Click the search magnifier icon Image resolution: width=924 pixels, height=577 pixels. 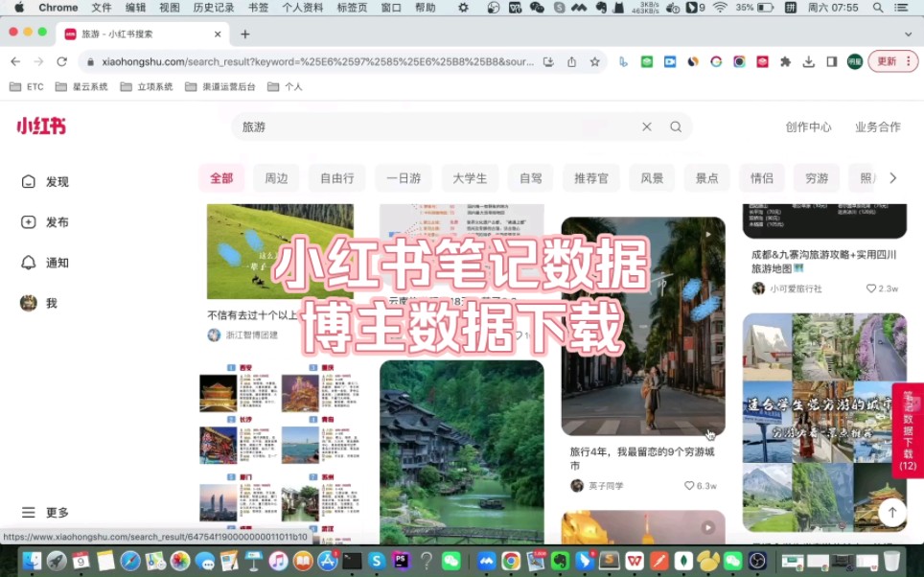tap(676, 126)
